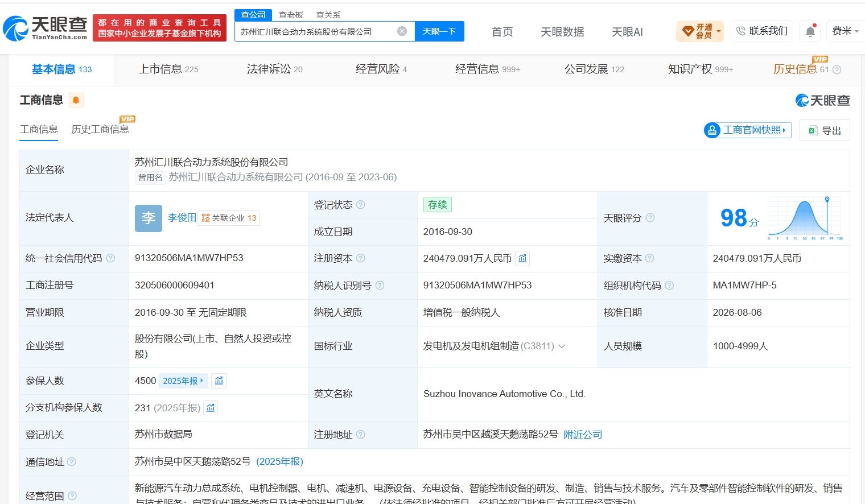Click help icon beside 注册地址

[x=361, y=435]
